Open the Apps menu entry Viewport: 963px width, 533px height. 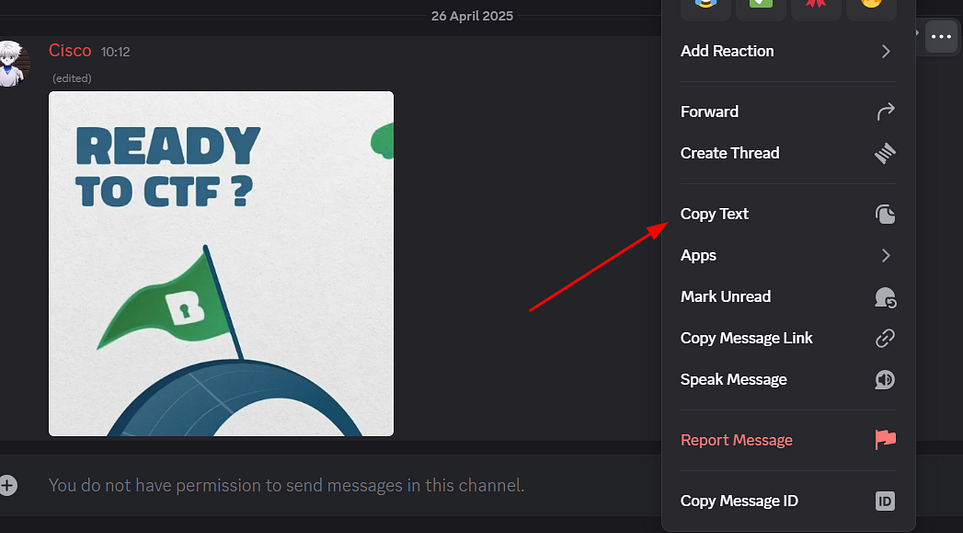point(788,255)
